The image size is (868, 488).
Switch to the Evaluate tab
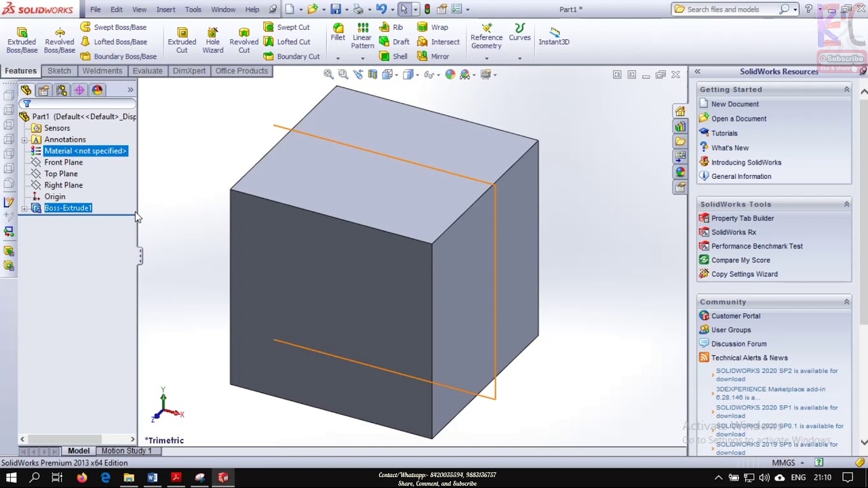click(147, 70)
